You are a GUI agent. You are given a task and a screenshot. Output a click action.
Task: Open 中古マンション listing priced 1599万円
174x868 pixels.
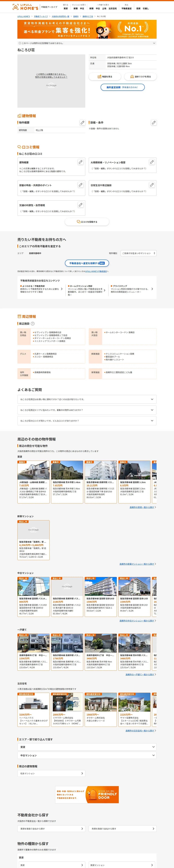point(134,597)
